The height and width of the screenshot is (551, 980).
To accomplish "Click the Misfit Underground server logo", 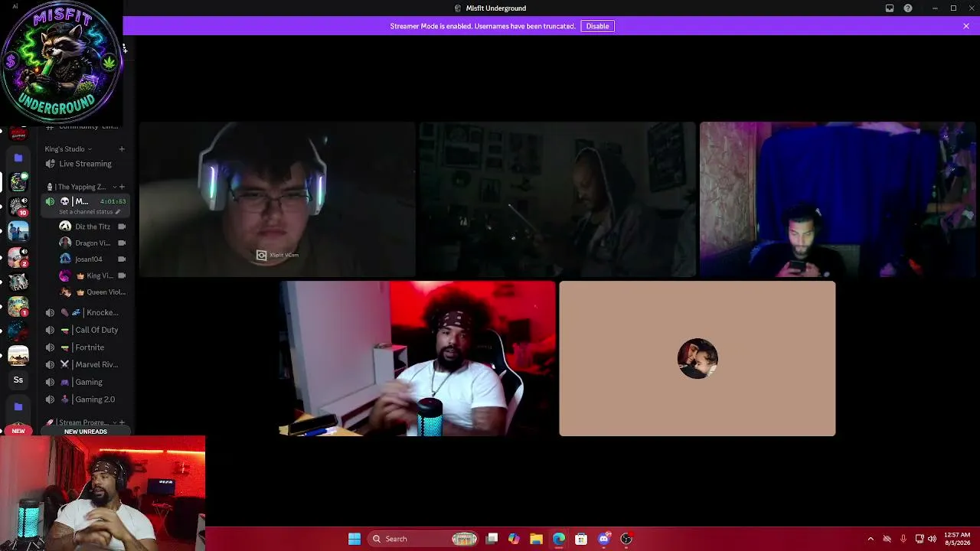I will 61,63.
